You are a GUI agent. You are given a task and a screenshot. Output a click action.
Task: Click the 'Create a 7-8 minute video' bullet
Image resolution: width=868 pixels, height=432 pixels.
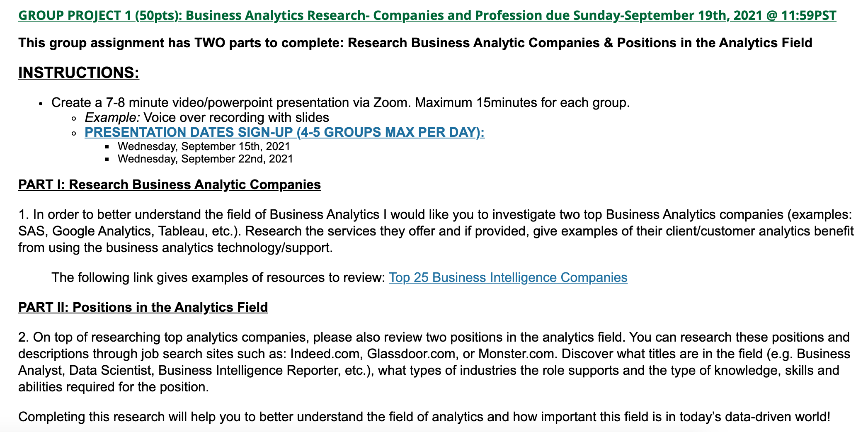(340, 102)
